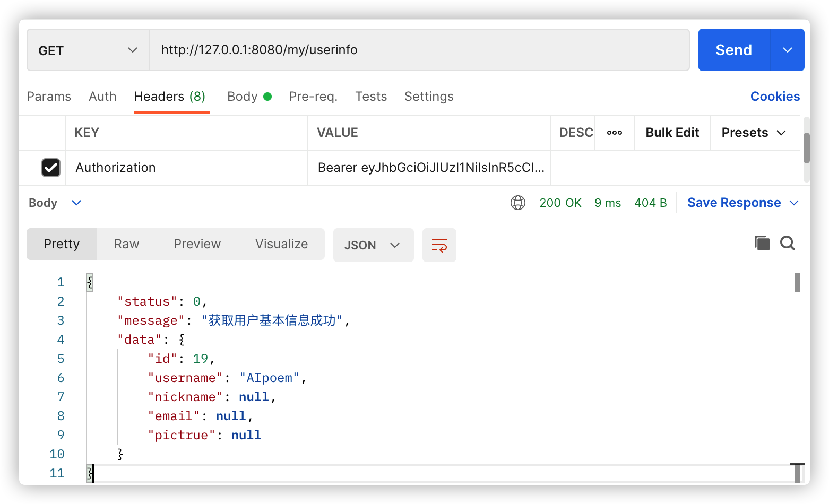Switch to the Auth tab
Screen dimensions: 829x504
coord(102,97)
